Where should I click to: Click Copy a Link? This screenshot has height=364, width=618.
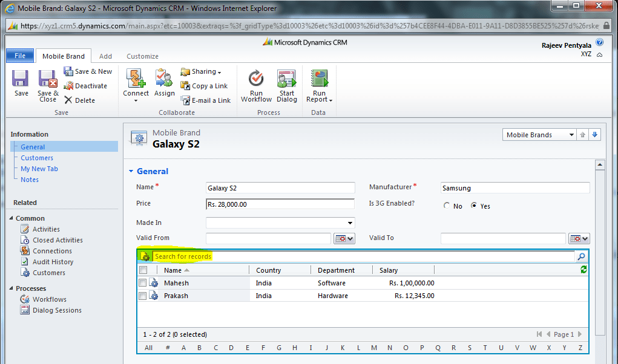(x=204, y=86)
